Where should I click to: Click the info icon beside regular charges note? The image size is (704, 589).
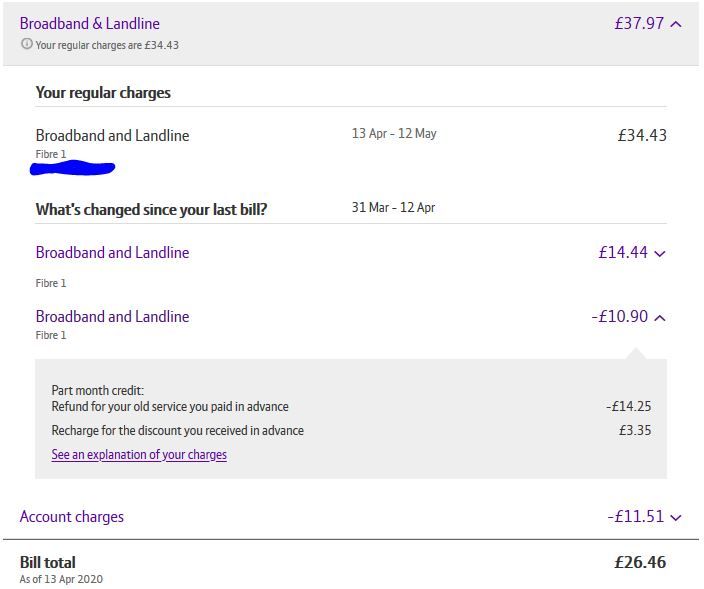click(26, 44)
